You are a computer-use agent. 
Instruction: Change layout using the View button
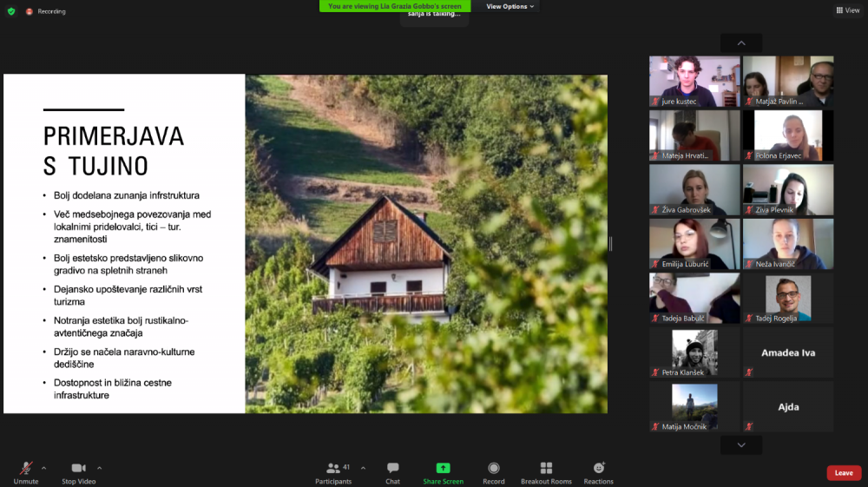(x=848, y=10)
